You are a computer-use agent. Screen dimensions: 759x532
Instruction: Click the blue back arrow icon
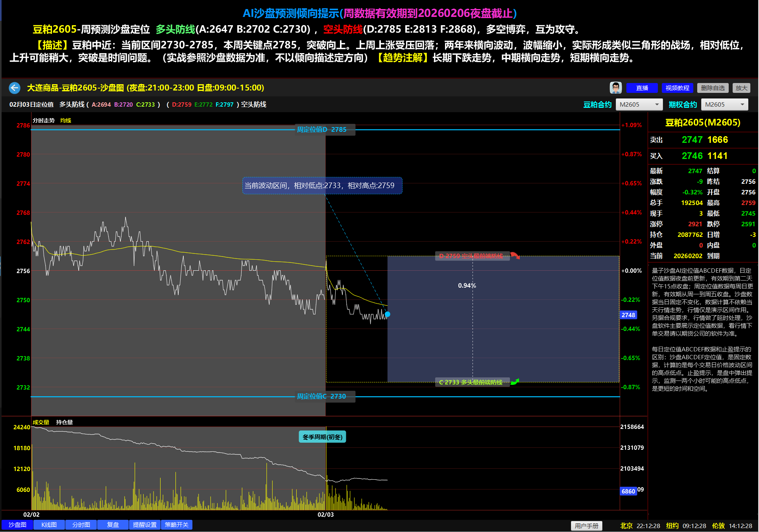[15, 88]
